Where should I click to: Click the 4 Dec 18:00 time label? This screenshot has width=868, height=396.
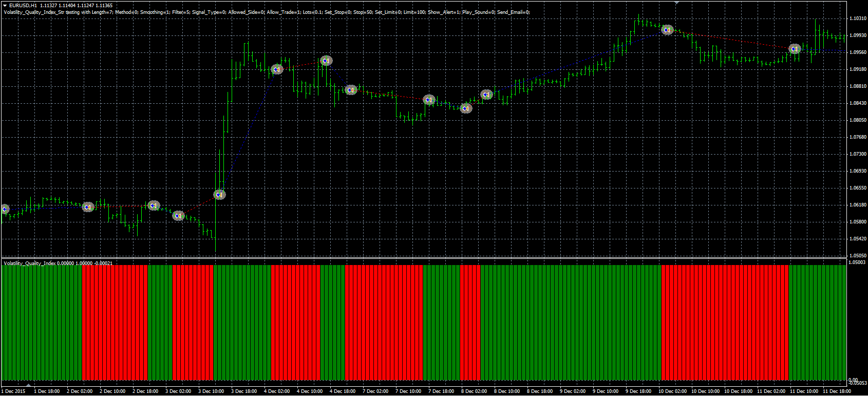[343, 391]
